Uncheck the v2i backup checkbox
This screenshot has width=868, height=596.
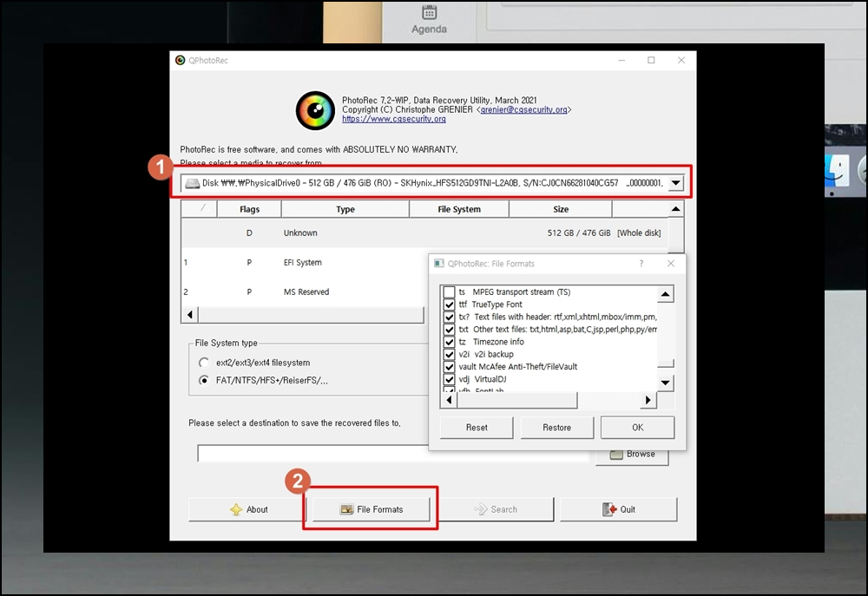coord(449,354)
